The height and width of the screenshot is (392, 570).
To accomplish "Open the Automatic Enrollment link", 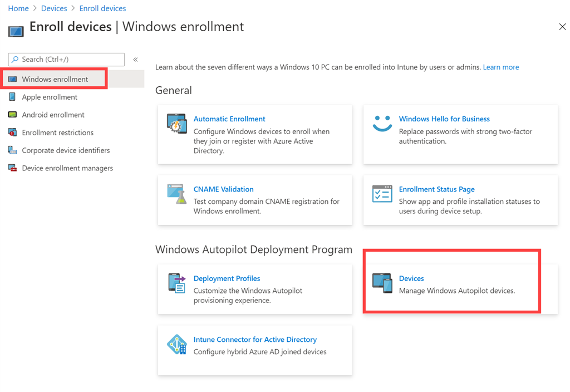I will coord(229,119).
